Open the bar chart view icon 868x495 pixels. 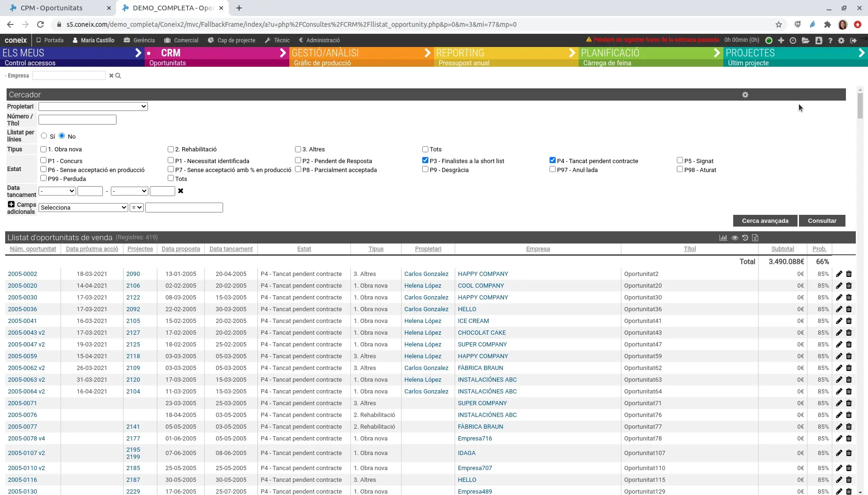(x=723, y=238)
